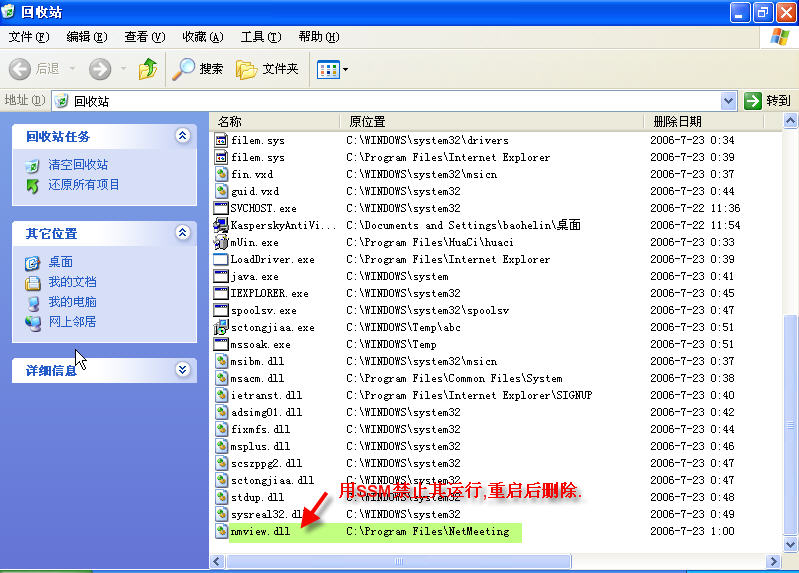
Task: Open the 工具(T) menu
Action: point(261,37)
